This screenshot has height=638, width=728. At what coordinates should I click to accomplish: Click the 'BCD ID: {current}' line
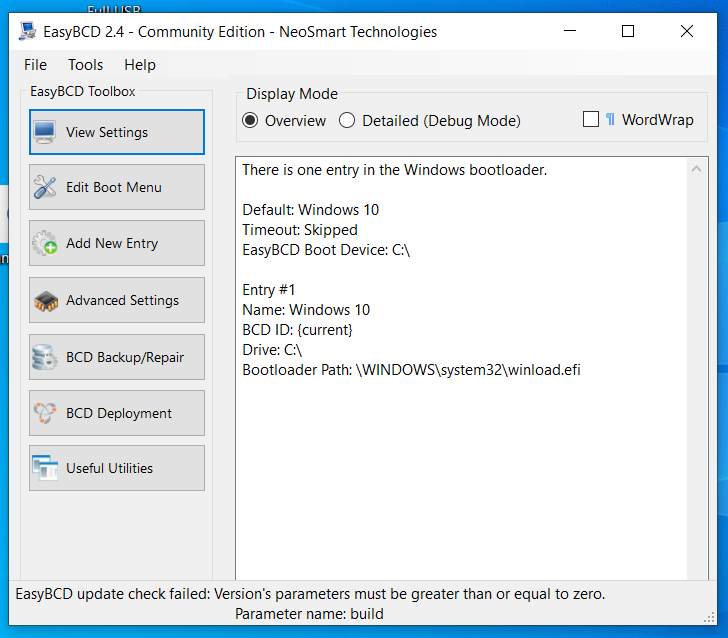tap(297, 330)
